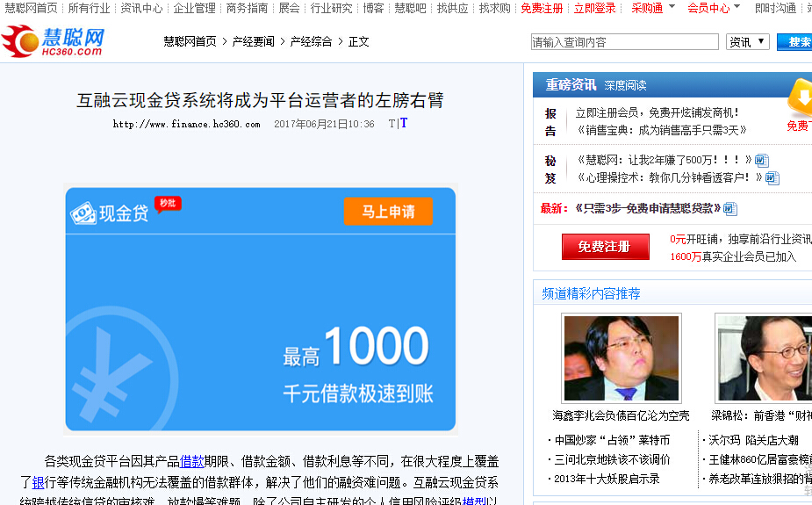Open 资讯中心 in top navigation
This screenshot has width=812, height=505.
click(141, 8)
